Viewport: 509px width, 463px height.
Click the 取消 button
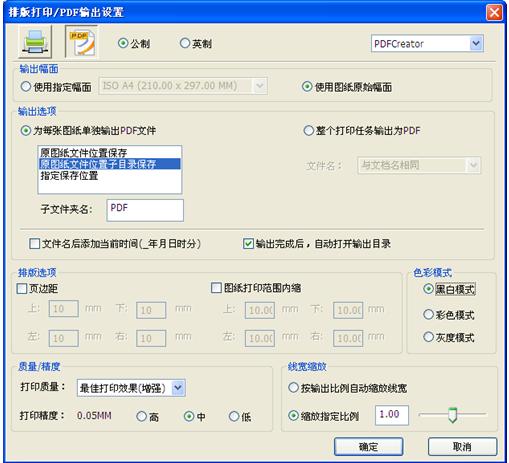462,447
